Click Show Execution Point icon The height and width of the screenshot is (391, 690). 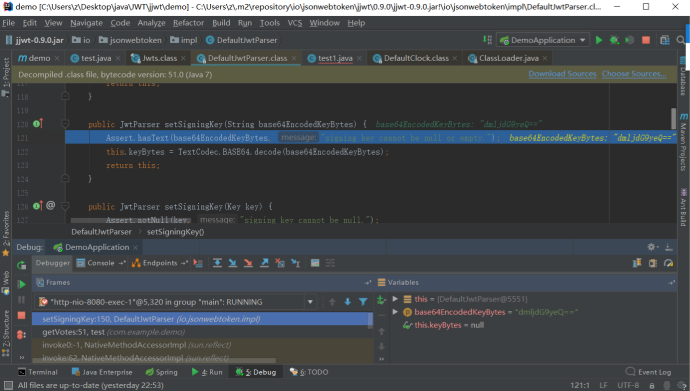coord(198,263)
